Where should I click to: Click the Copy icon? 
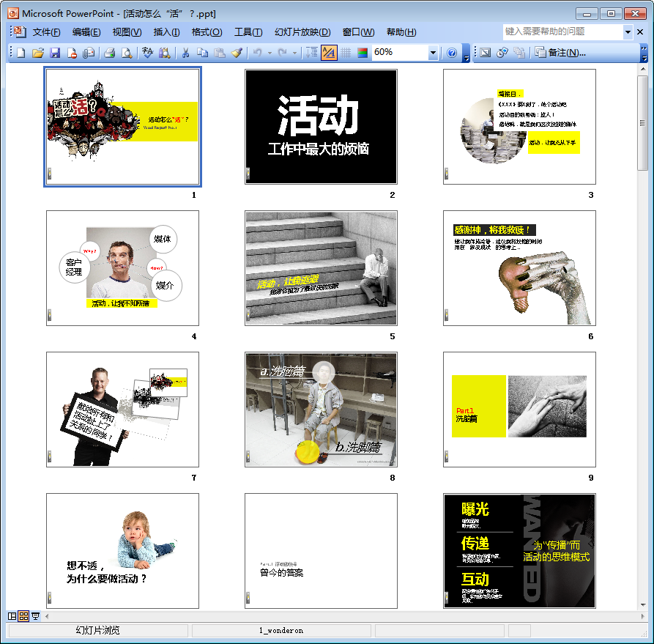(x=202, y=53)
